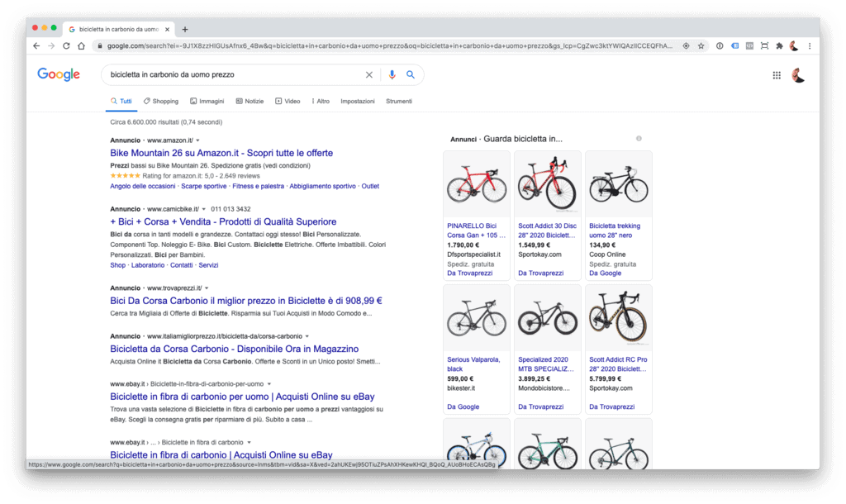Expand dropdown next to www.amazon.it ad
Image resolution: width=846 pixels, height=504 pixels.
click(197, 140)
